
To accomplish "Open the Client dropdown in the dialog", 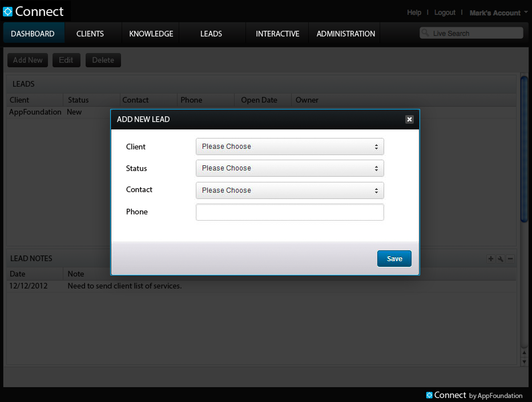I will coord(290,147).
